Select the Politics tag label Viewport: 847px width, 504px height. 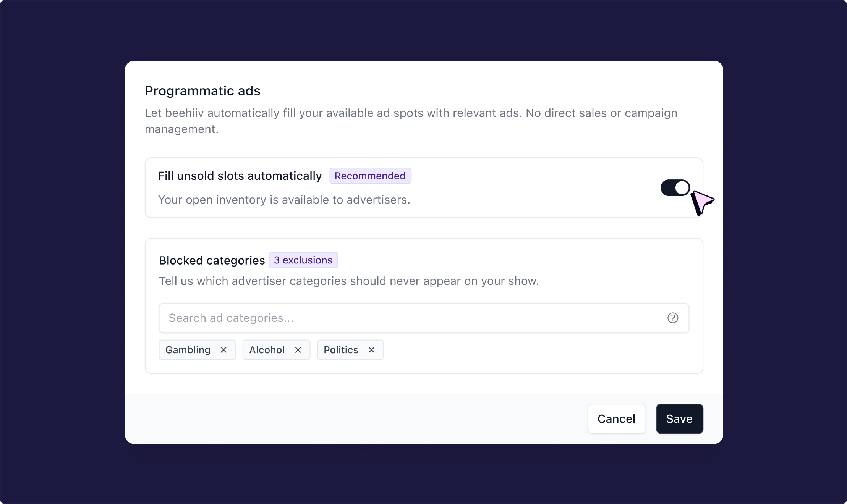pyautogui.click(x=341, y=350)
